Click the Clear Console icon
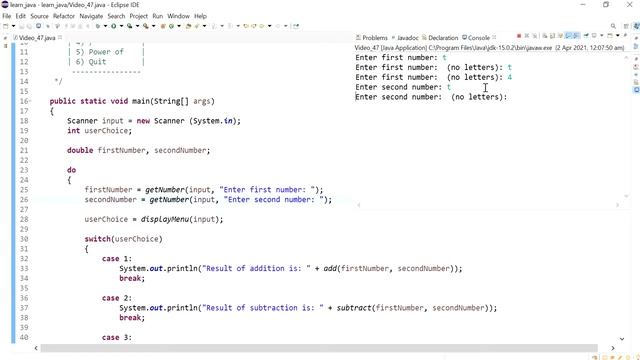Image resolution: width=640 pixels, height=360 pixels. point(544,36)
